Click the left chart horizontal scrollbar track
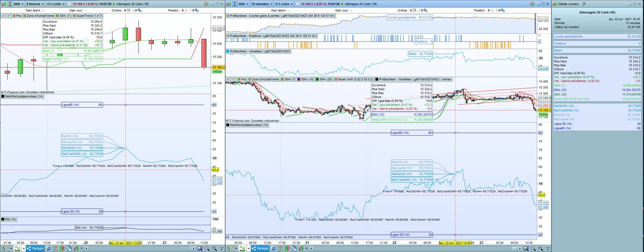The width and height of the screenshot is (644, 252). coord(138,249)
